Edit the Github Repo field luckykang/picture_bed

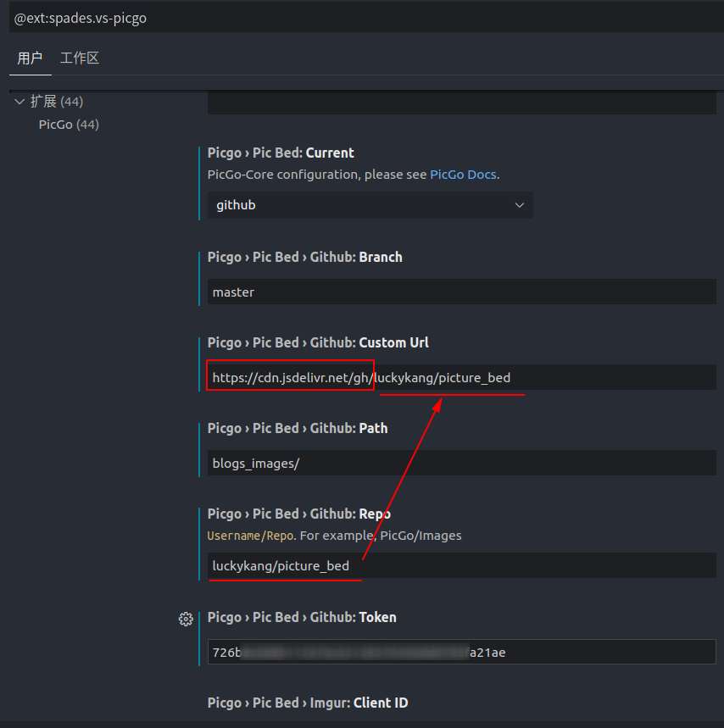462,565
